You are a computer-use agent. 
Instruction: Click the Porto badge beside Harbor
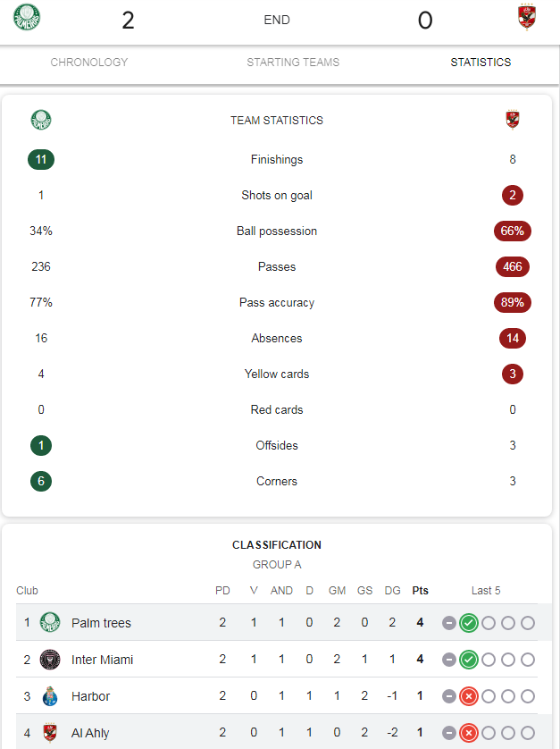50,696
